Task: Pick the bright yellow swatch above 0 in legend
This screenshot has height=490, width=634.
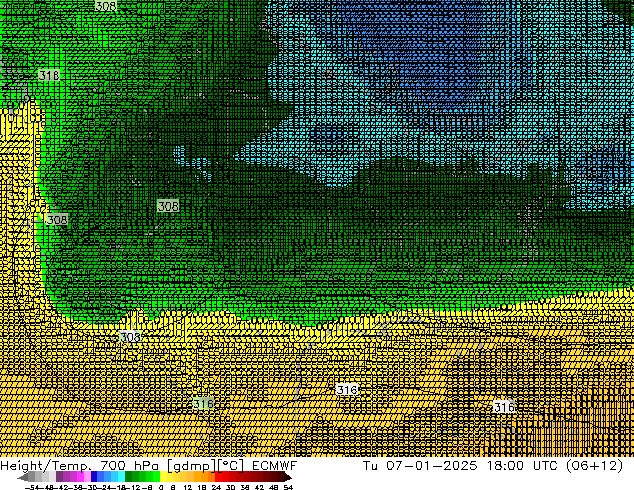Action: [163, 477]
